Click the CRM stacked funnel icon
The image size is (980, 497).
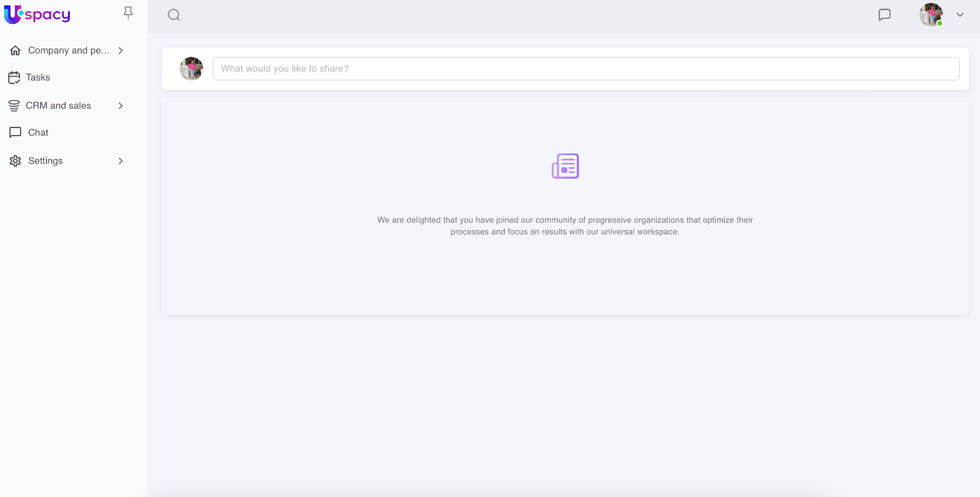pyautogui.click(x=14, y=106)
